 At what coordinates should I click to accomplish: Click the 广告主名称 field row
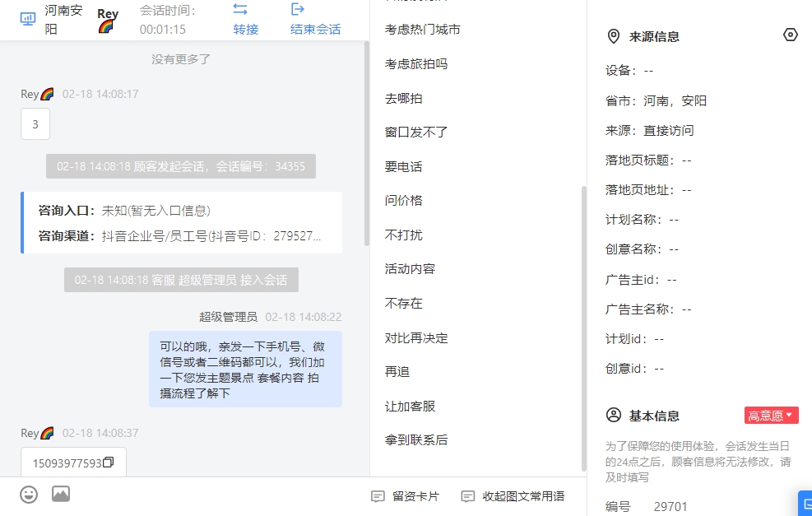click(648, 309)
